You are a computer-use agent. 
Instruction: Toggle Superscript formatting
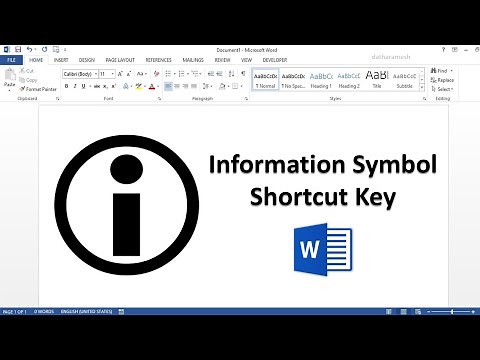pos(114,86)
